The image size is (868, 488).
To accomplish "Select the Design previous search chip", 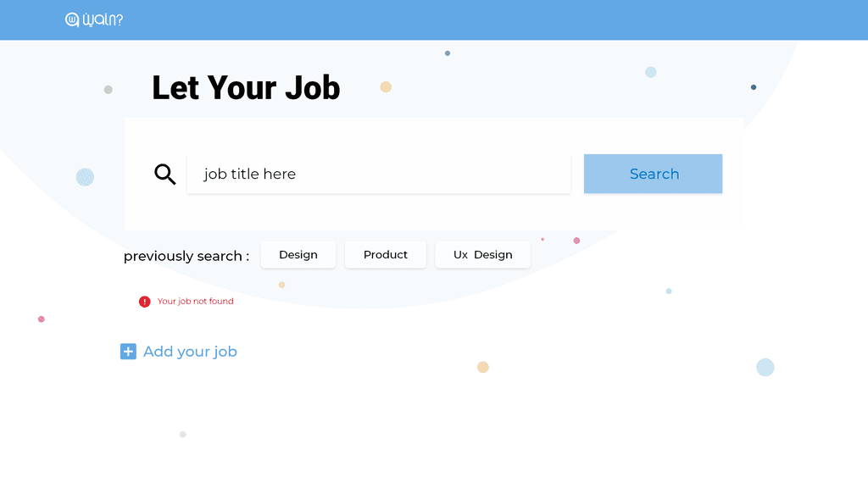I will [x=298, y=254].
